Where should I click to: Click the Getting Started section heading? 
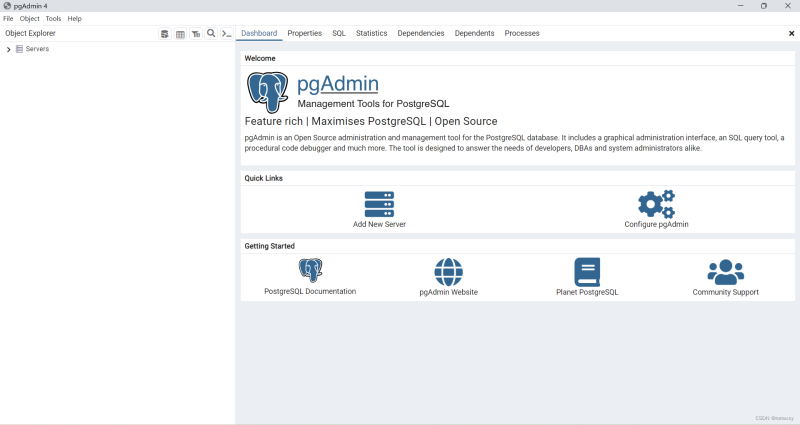(x=269, y=246)
